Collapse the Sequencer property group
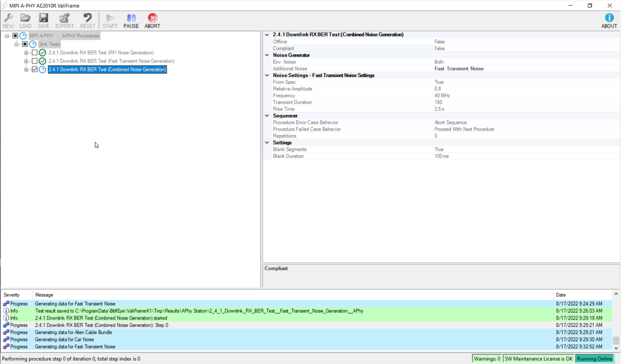This screenshot has height=364, width=621. [x=267, y=116]
